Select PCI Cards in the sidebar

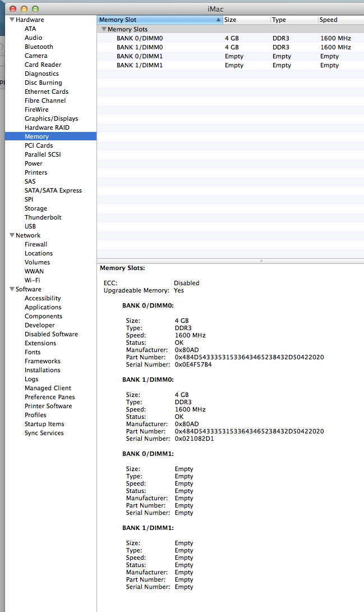39,145
